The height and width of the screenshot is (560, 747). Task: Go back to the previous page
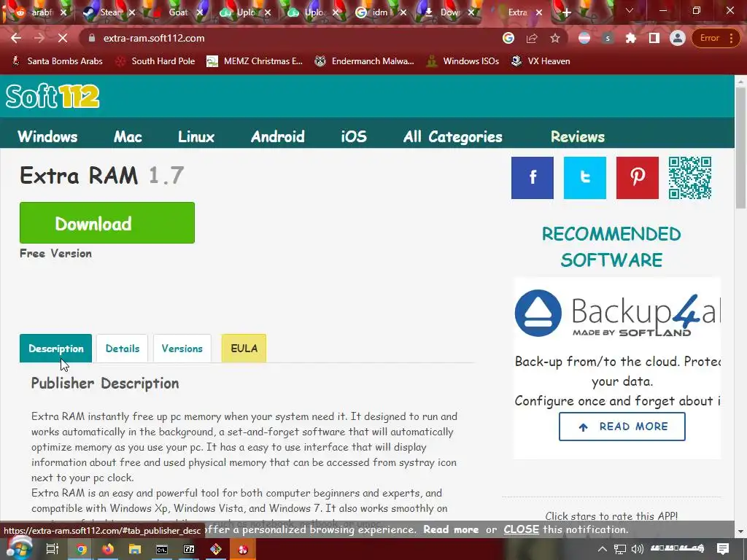(16, 38)
